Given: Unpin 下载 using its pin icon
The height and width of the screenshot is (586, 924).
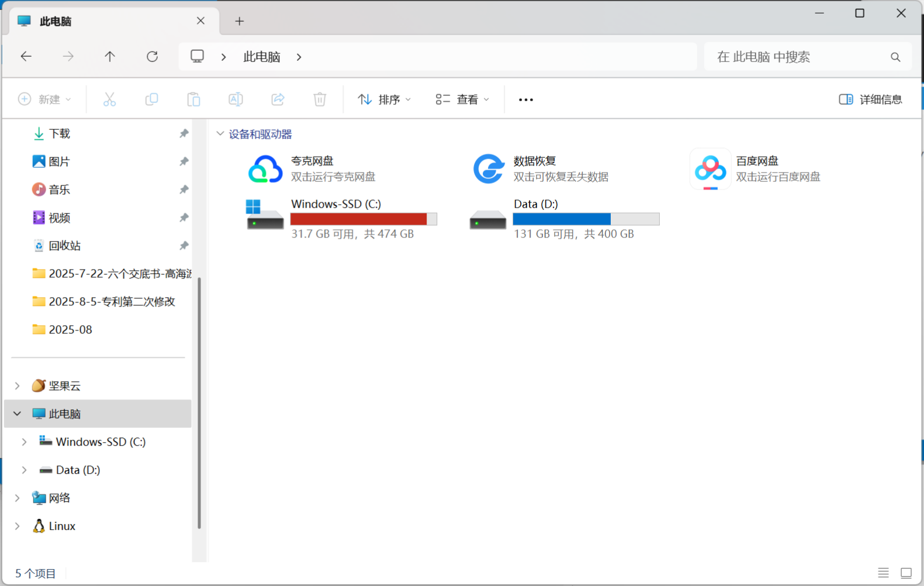Looking at the screenshot, I should pyautogui.click(x=184, y=133).
